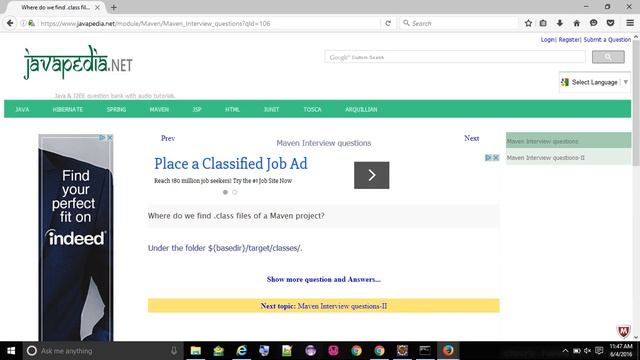Switch to Firefox icon in taskbar
640x360 pixels.
point(448,351)
